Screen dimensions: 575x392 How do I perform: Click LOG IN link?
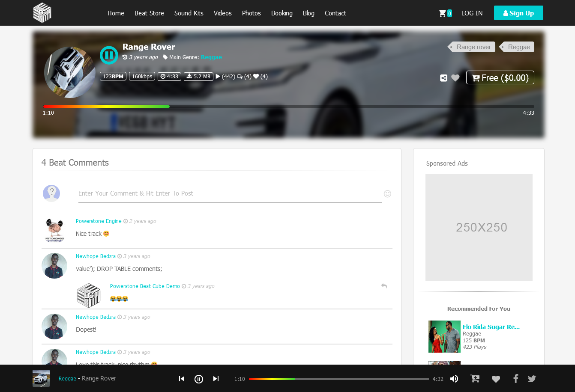point(472,13)
